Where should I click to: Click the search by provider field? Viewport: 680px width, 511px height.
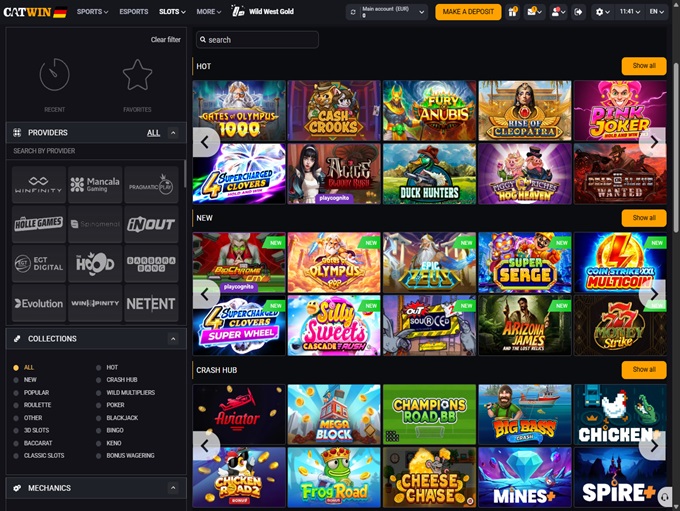[95, 151]
